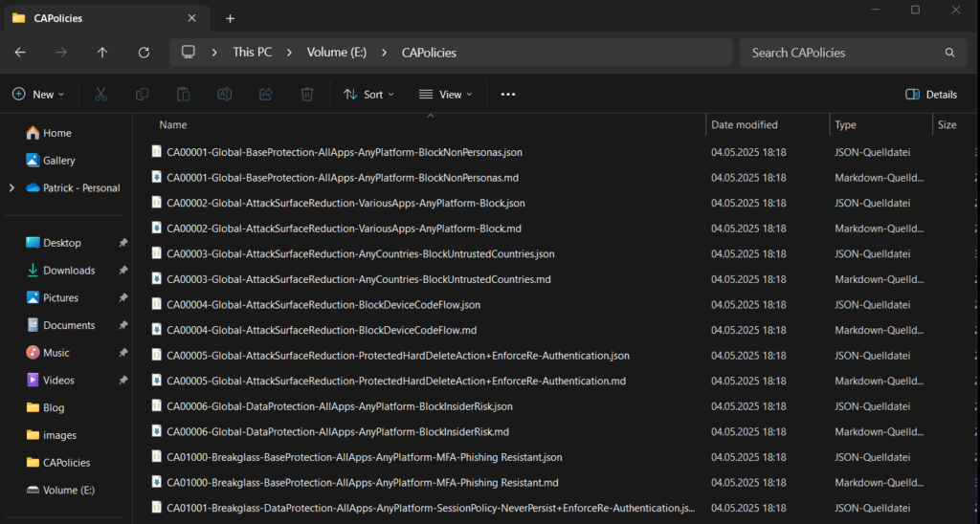Click the Rename icon in toolbar
This screenshot has width=980, height=524.
(224, 95)
